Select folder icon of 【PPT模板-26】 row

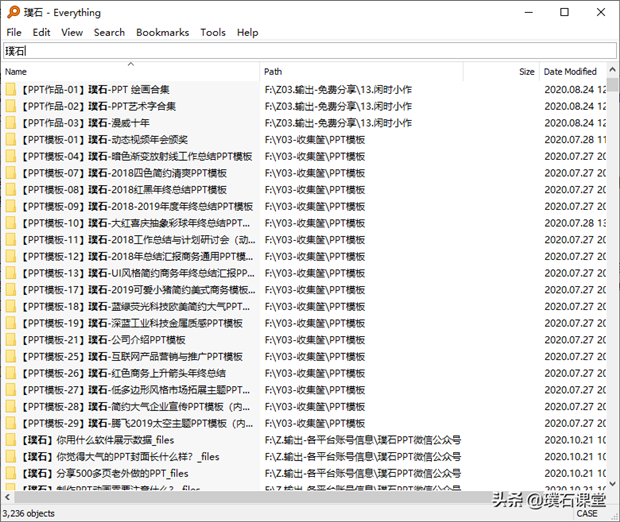pyautogui.click(x=11, y=373)
